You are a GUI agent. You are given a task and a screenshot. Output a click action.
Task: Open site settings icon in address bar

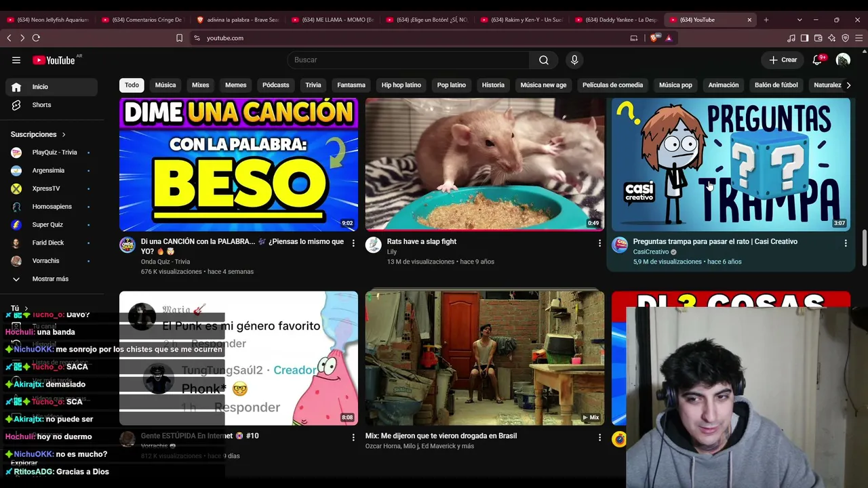click(197, 38)
